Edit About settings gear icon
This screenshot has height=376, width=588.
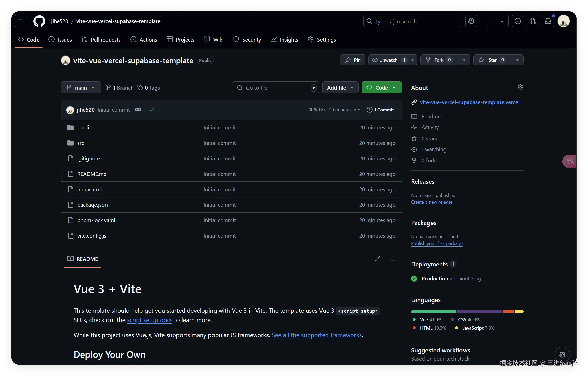click(x=520, y=87)
